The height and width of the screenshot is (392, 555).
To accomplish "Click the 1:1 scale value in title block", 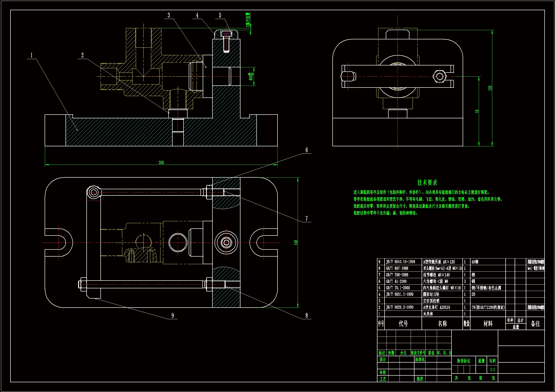I will coord(492,370).
